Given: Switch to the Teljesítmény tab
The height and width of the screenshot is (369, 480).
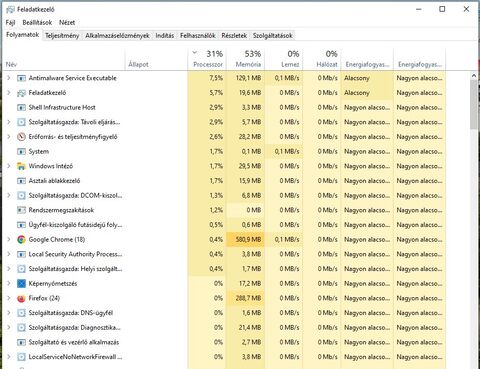Looking at the screenshot, I should pos(62,36).
